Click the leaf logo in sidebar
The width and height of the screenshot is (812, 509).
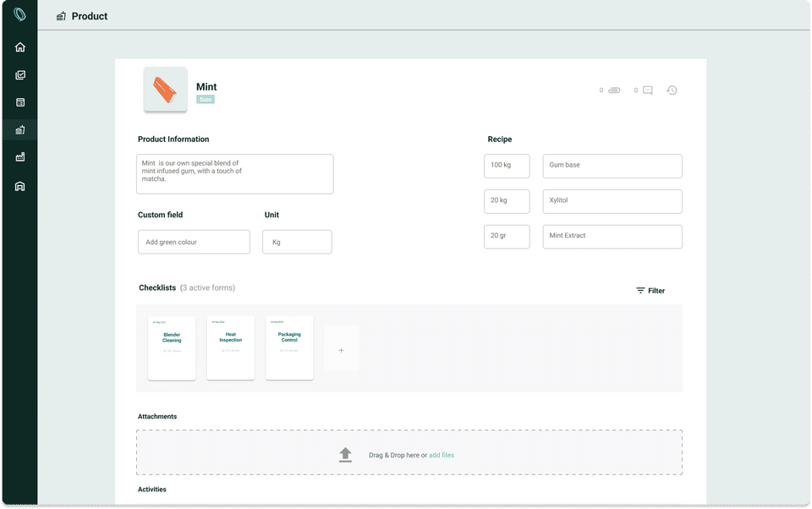[19, 14]
